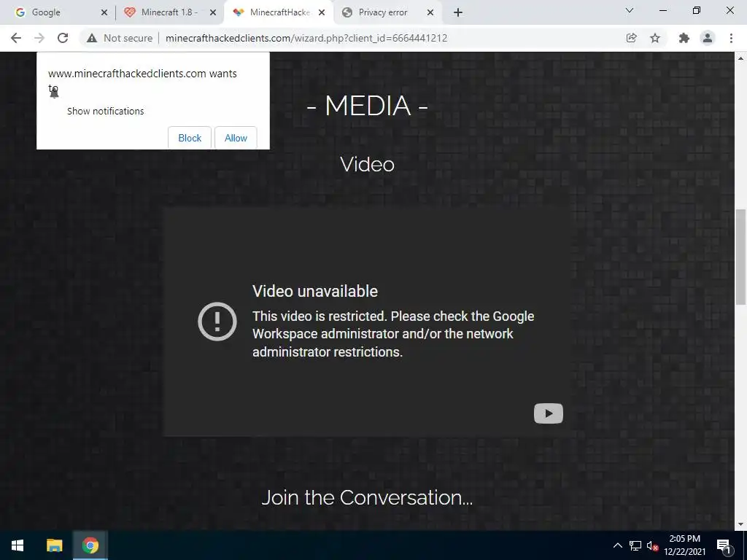The height and width of the screenshot is (560, 747).
Task: Open the tab search chevron
Action: coord(630,10)
